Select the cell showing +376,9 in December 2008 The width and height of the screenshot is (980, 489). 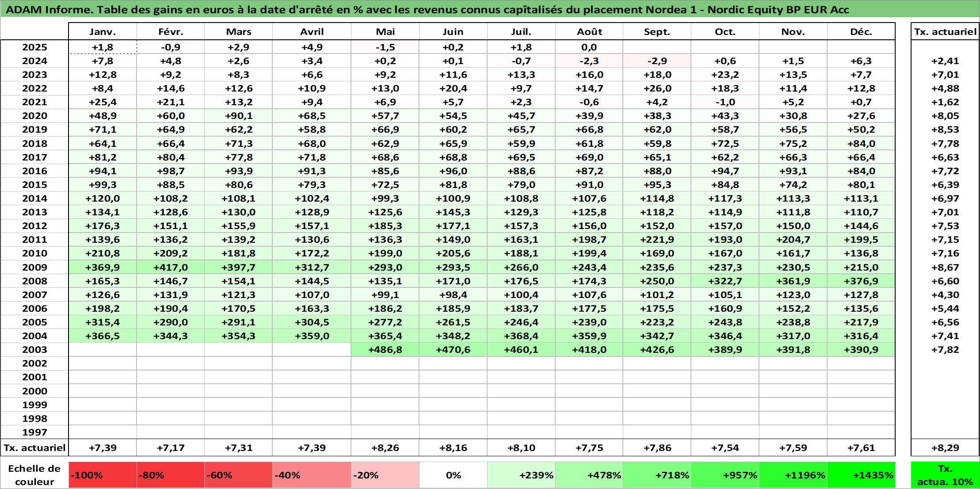[861, 281]
